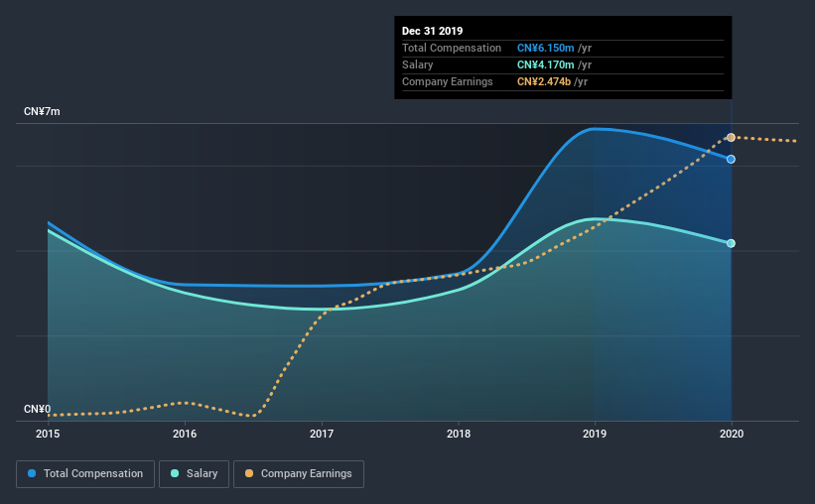Toggle the Salary legend button

coord(194,474)
